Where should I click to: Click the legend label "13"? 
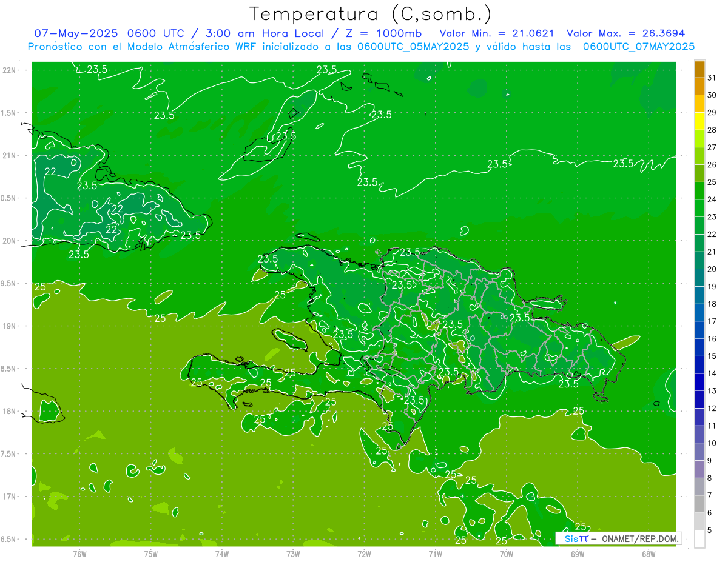(712, 391)
